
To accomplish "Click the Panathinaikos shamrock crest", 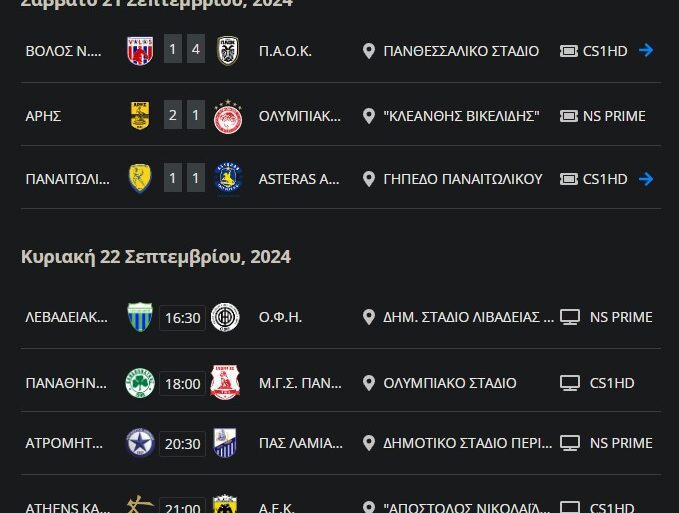I will (139, 382).
